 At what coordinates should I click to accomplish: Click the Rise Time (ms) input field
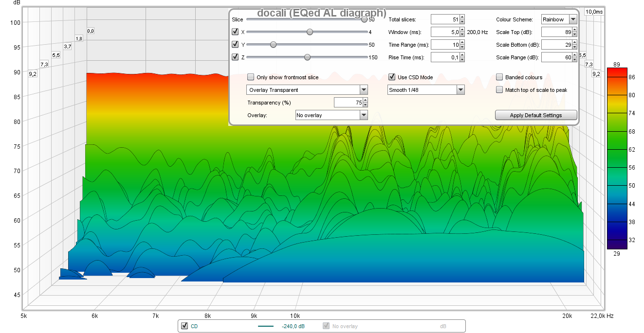click(x=445, y=57)
